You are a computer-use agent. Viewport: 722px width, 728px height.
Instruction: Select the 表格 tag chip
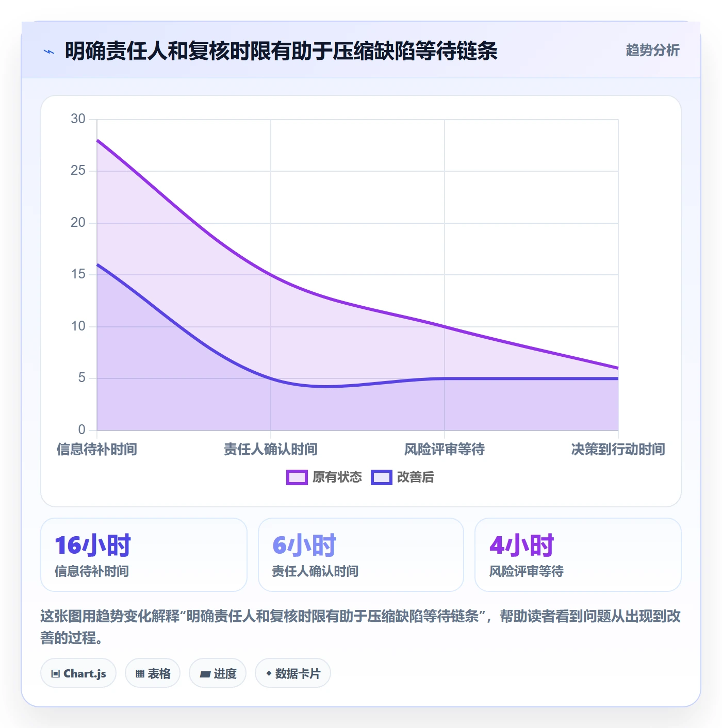coord(153,673)
